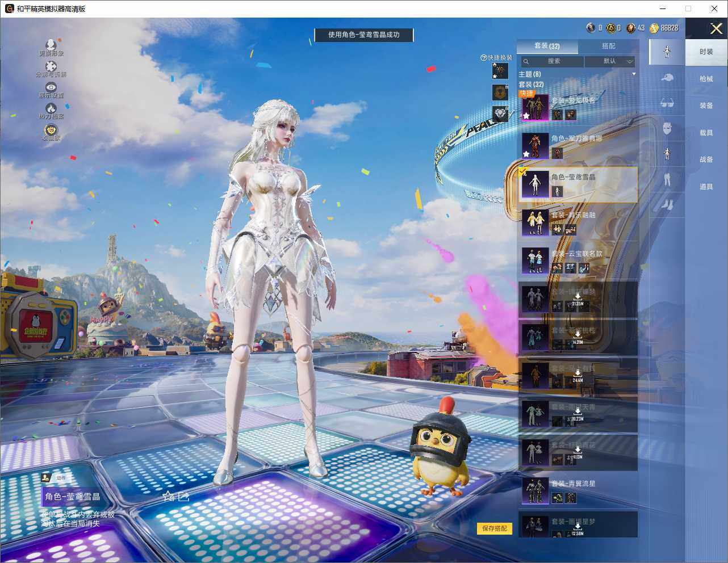Open the 枪械 tab
The image size is (728, 563).
[706, 79]
